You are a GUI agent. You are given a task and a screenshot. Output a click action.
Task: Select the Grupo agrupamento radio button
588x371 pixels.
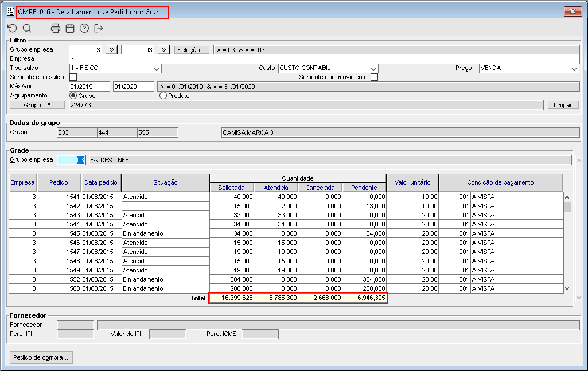(x=73, y=96)
